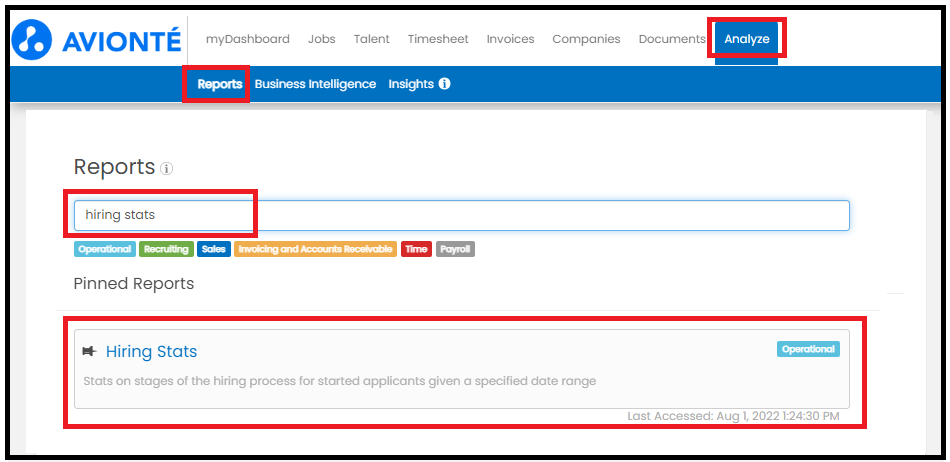
Task: Click the info icon next to Reports heading
Action: click(x=167, y=169)
